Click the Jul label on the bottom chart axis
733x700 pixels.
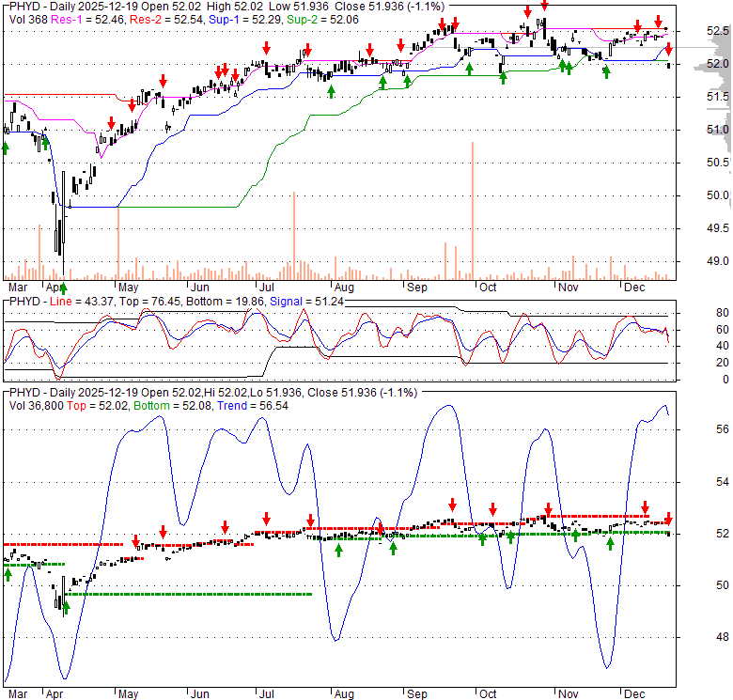click(266, 694)
